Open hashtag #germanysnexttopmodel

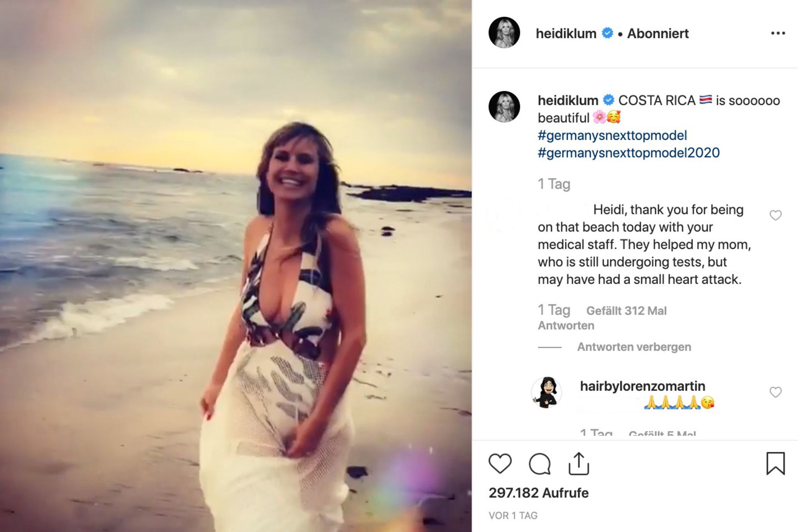612,135
